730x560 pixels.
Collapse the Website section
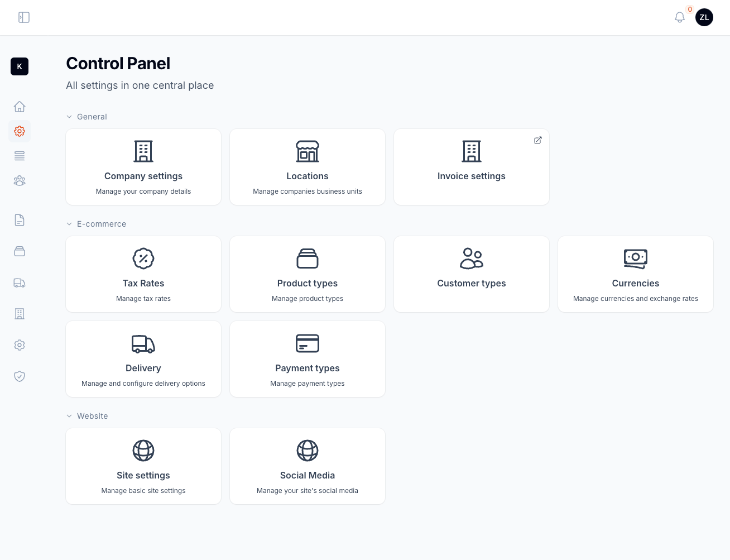point(69,416)
